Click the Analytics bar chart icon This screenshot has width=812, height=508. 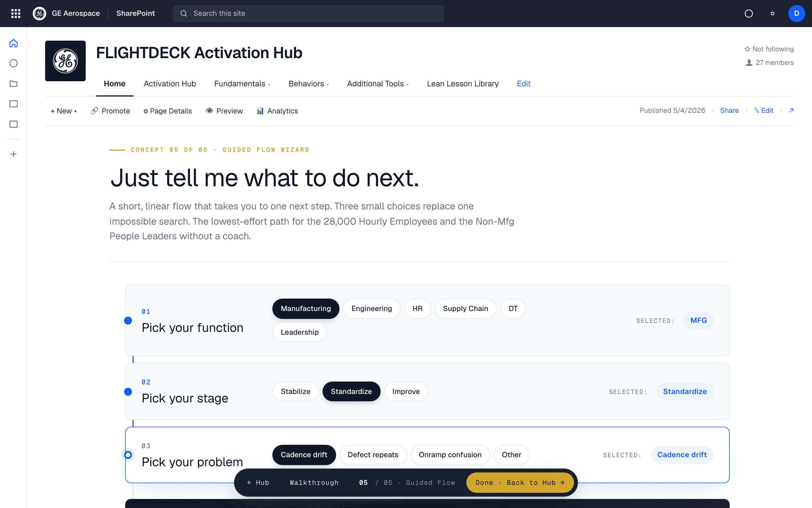pyautogui.click(x=260, y=111)
